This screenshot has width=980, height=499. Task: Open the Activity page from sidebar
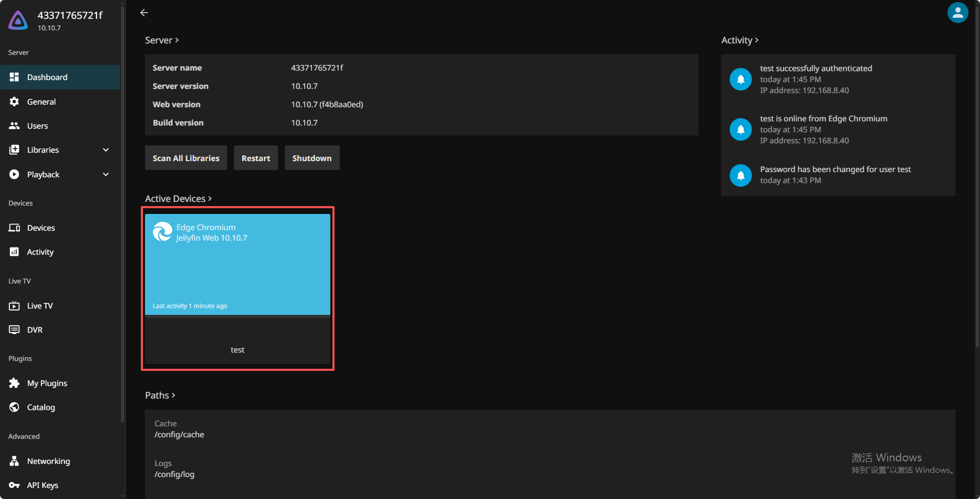pos(60,252)
